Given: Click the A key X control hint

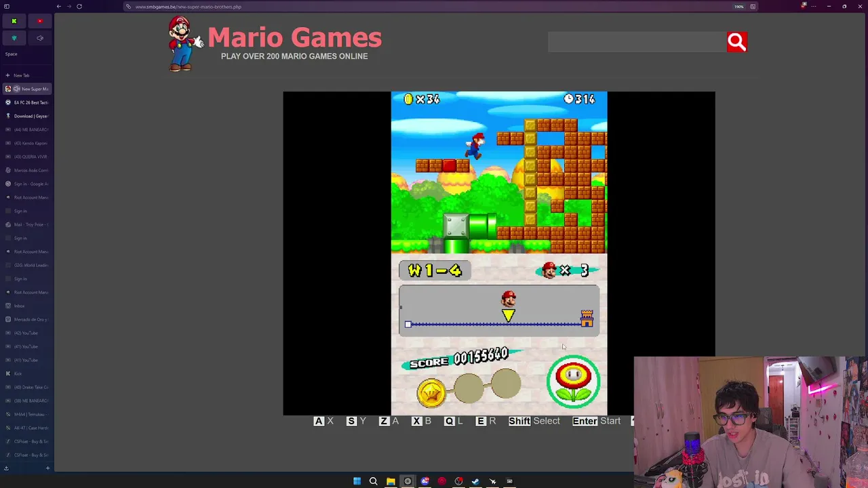Looking at the screenshot, I should pyautogui.click(x=323, y=421).
